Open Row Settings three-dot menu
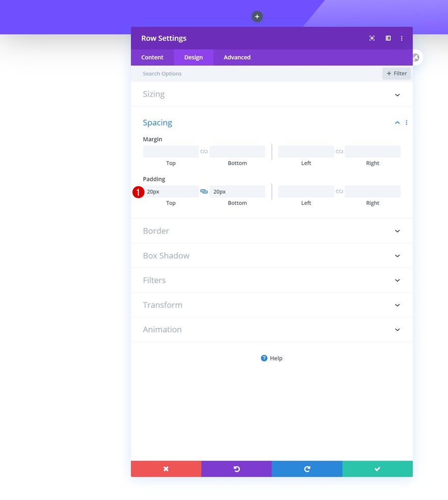The width and height of the screenshot is (448, 500). coord(401,38)
